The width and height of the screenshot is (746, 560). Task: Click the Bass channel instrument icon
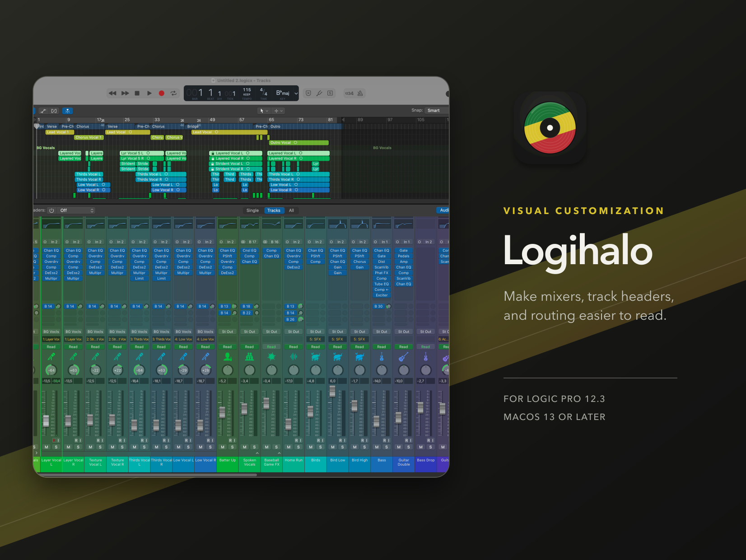[x=382, y=357]
